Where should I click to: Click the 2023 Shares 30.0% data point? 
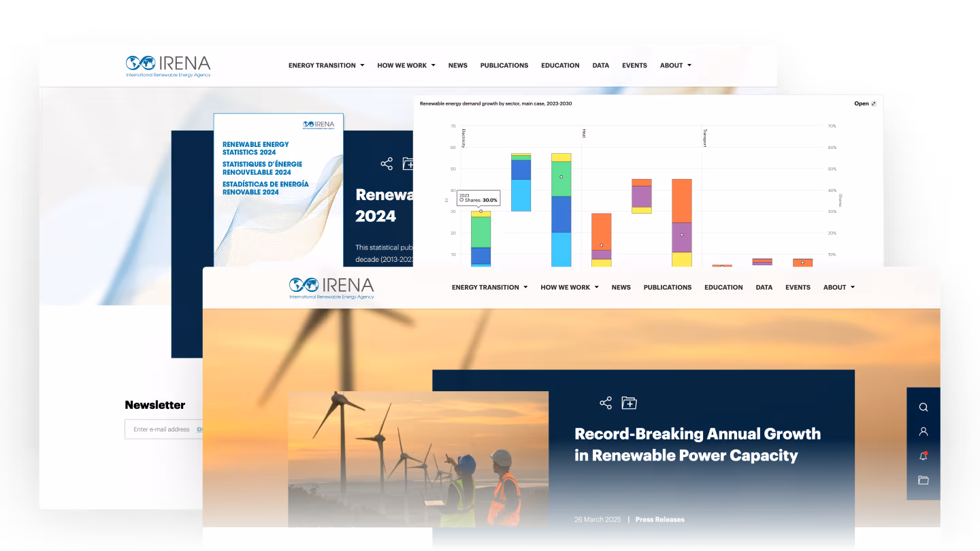pyautogui.click(x=480, y=211)
